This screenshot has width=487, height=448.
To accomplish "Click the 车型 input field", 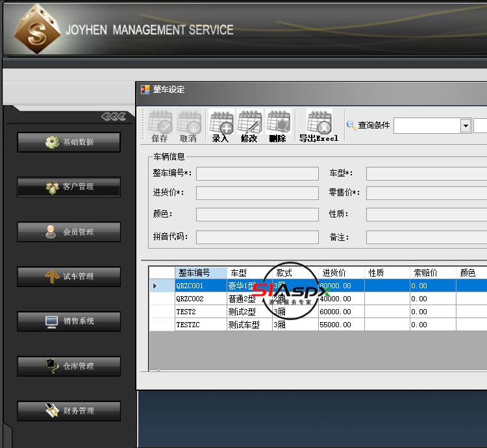I will (427, 173).
